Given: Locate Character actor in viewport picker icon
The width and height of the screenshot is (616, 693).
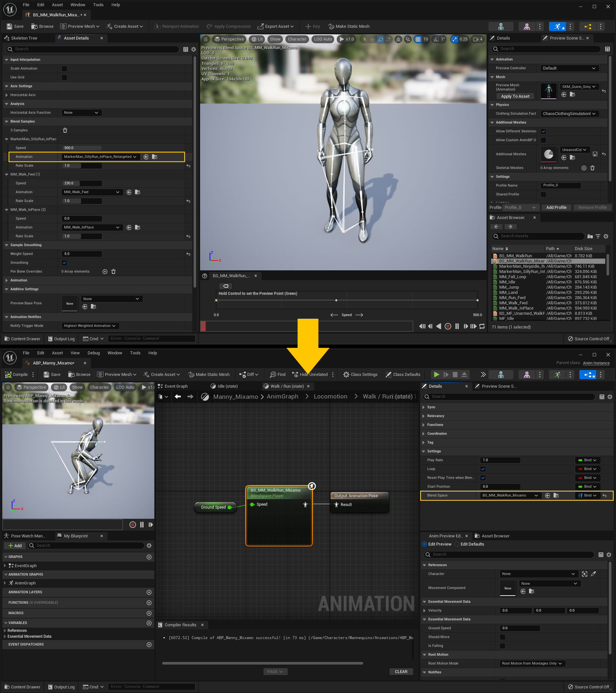Looking at the screenshot, I should [585, 574].
